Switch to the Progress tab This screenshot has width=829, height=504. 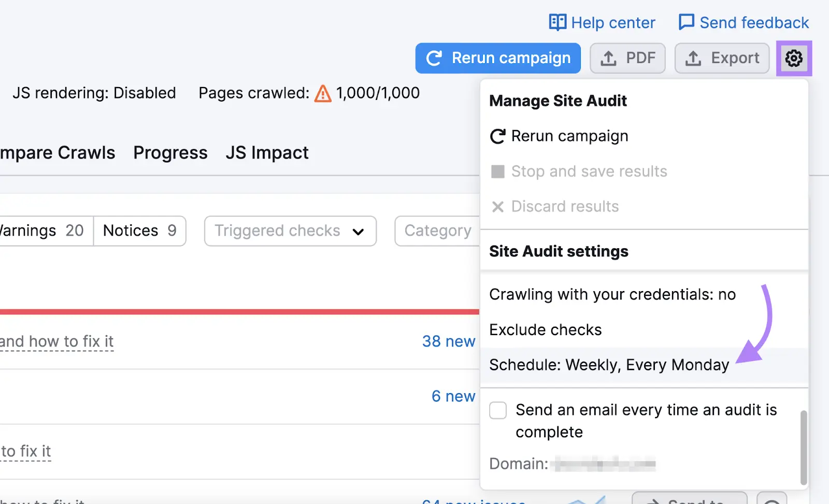[170, 152]
